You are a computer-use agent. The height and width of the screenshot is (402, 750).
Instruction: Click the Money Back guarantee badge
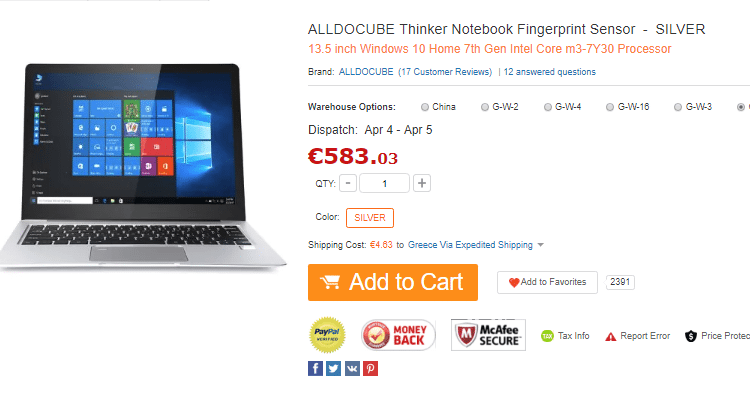pos(398,335)
